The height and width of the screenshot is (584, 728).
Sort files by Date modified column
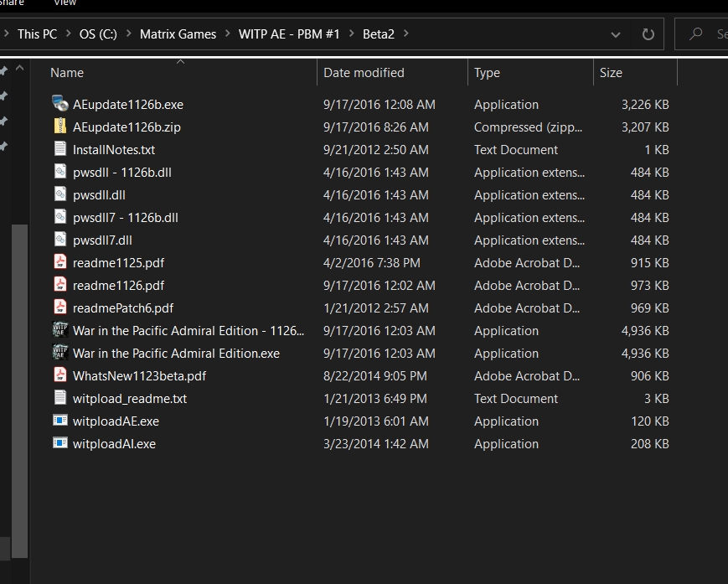(392, 72)
